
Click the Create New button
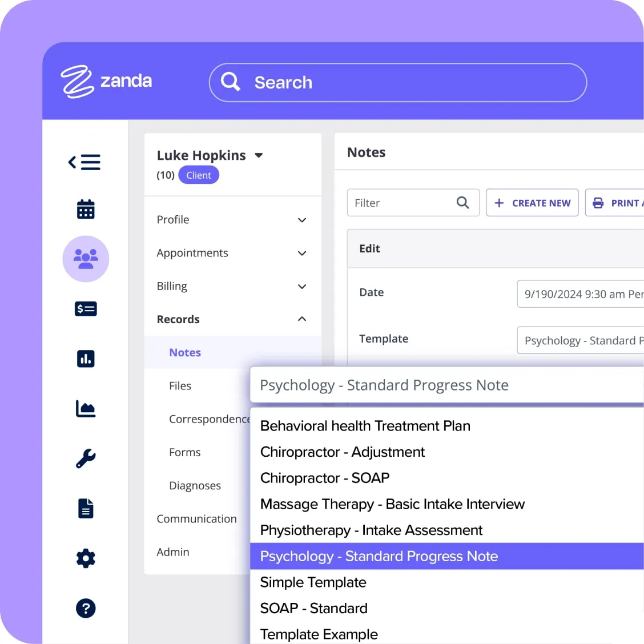(532, 203)
